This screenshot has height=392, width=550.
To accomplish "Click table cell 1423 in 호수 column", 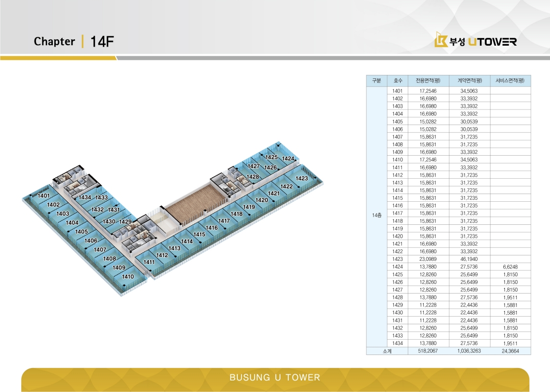I will 397,259.
